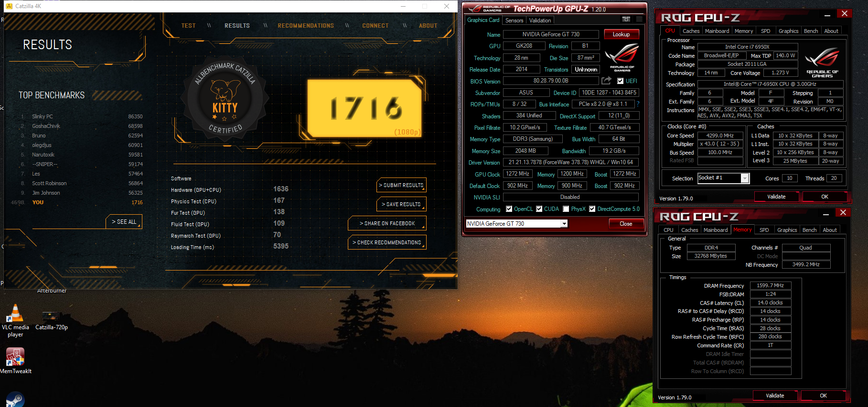Click SAVE RESULTS in Catzilla
Viewport: 868px width, 407px height.
[x=401, y=204]
